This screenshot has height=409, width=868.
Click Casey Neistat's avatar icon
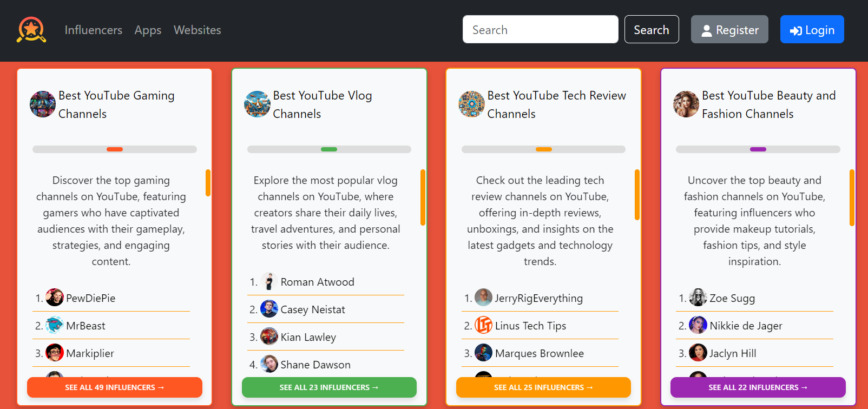[x=269, y=309]
